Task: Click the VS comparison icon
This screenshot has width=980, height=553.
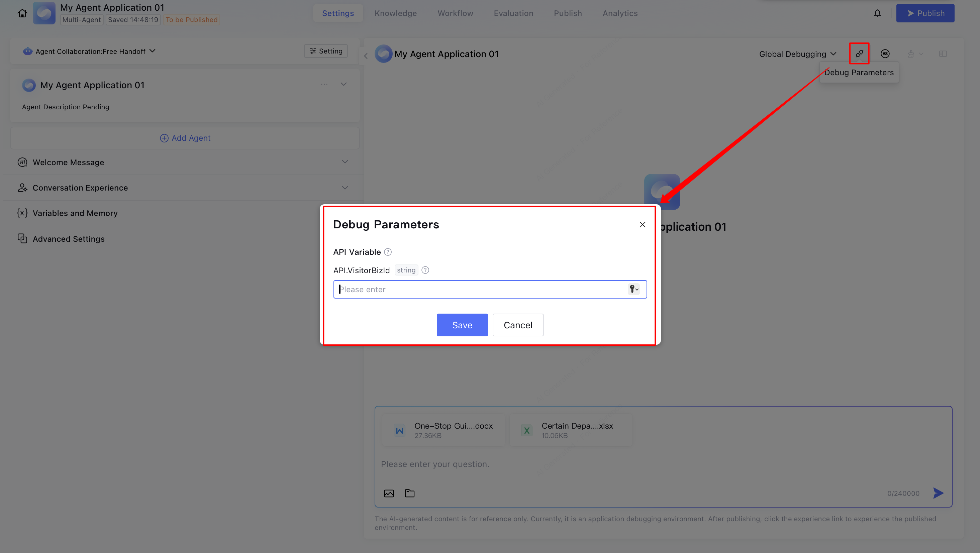Action: pos(885,53)
